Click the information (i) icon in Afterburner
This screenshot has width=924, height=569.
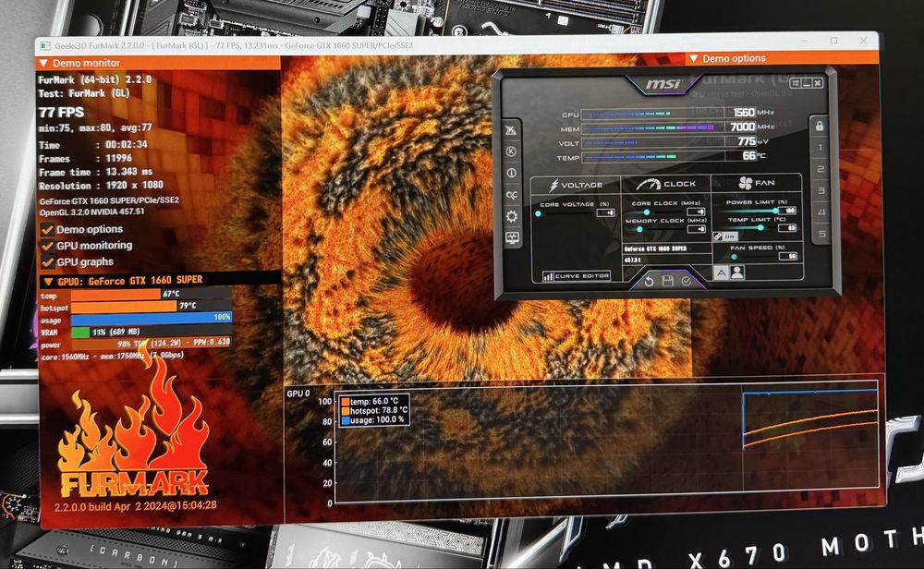[x=512, y=173]
